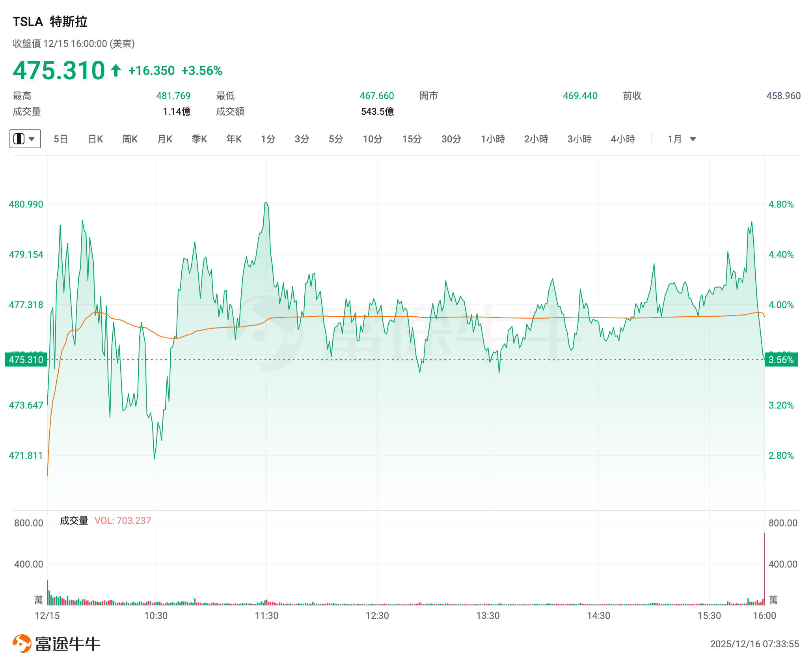
Task: Click the 1月 dropdown arrow
Action: (x=693, y=139)
